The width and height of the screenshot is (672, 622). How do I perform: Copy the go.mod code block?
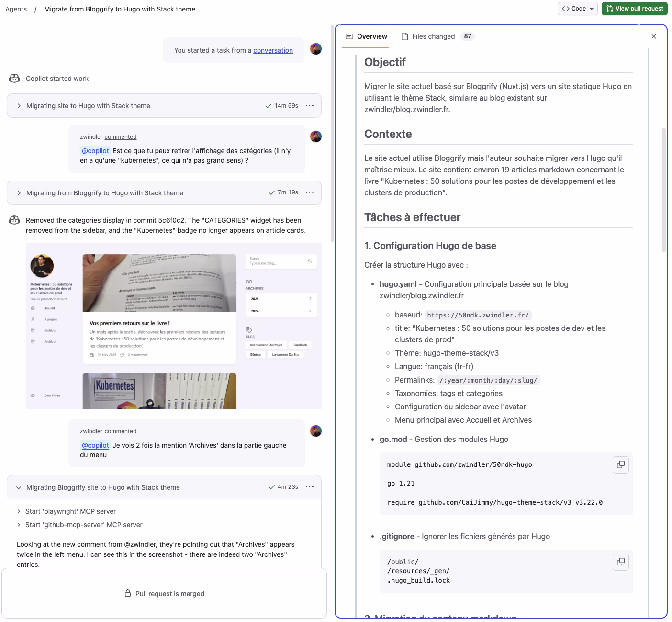(x=620, y=464)
